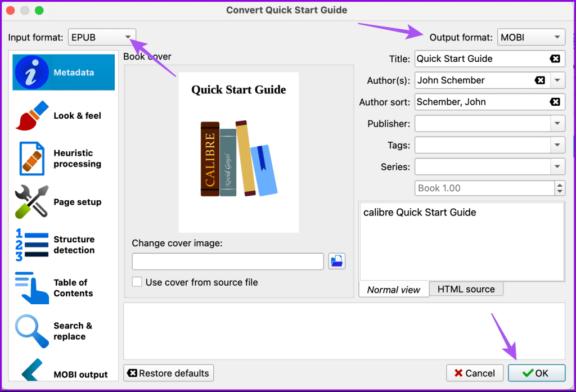Viewport: 576px width, 392px height.
Task: Select Table of Contents settings
Action: click(x=63, y=287)
